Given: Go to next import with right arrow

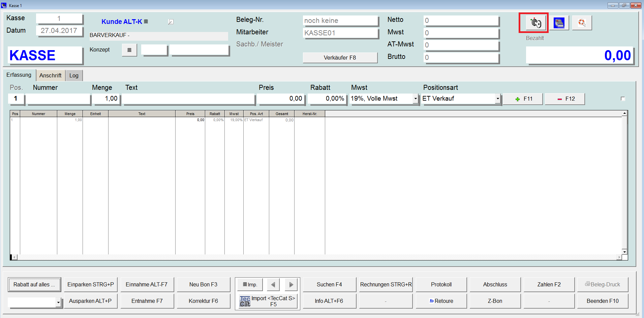Looking at the screenshot, I should pos(291,285).
